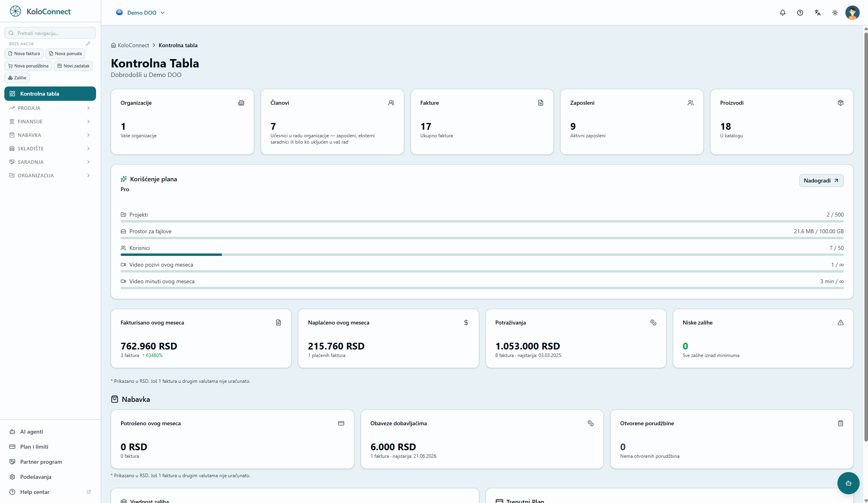Click the help question mark icon
This screenshot has height=503, width=868.
[800, 13]
